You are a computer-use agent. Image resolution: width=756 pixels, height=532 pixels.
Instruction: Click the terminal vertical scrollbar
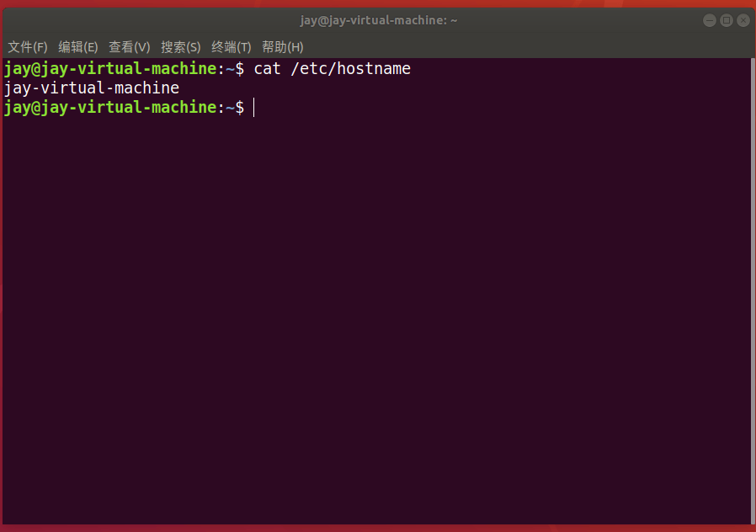click(x=753, y=291)
